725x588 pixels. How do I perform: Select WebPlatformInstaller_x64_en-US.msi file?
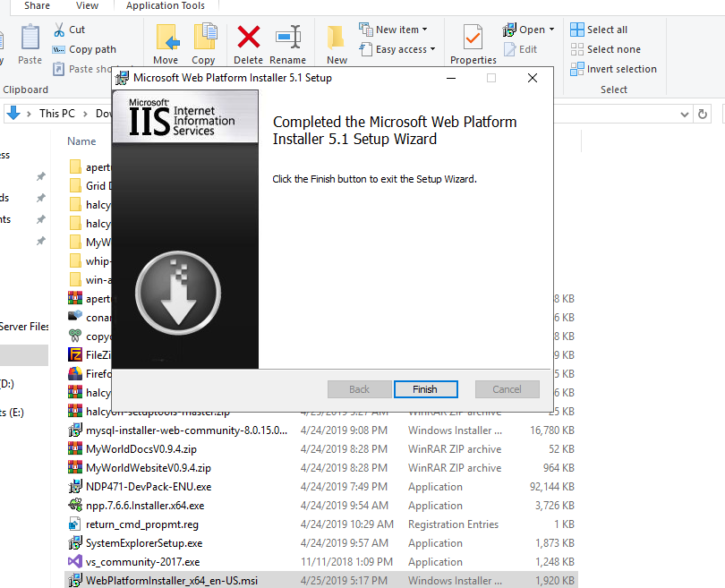321,580
